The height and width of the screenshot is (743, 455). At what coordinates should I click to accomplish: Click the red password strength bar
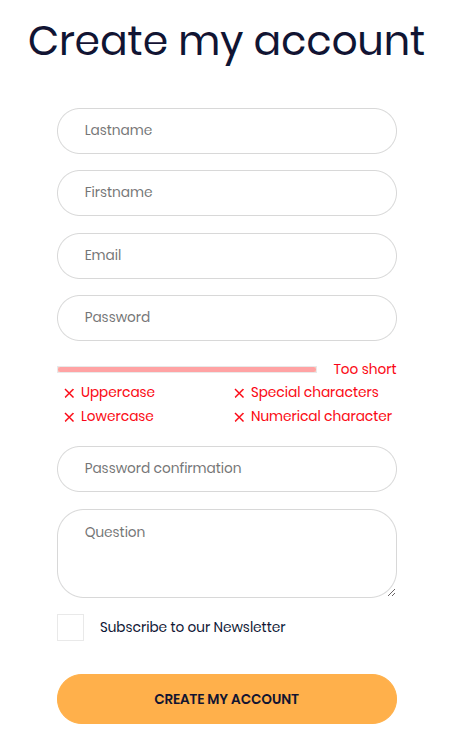click(187, 369)
